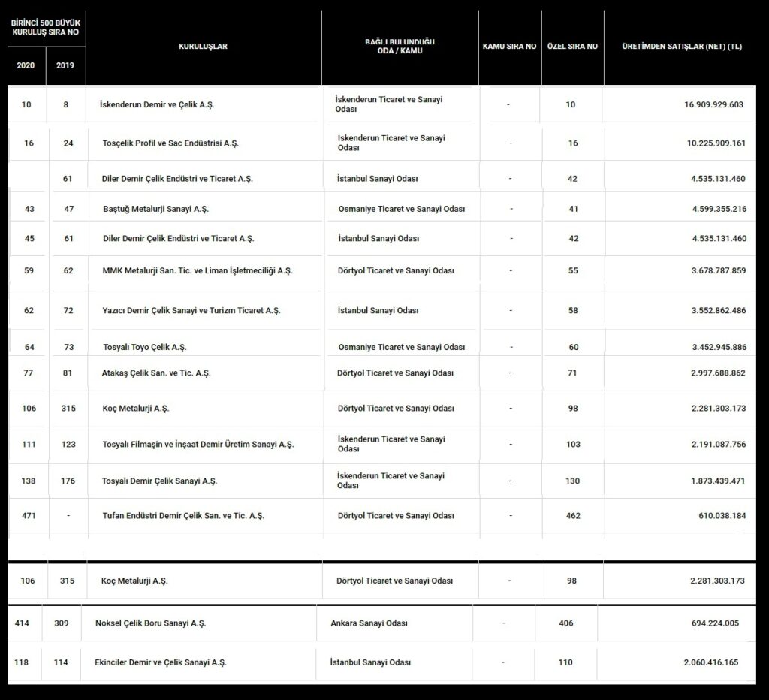769x700 pixels.
Task: Select the ÖZEL SIRA NO column header
Action: coord(571,47)
